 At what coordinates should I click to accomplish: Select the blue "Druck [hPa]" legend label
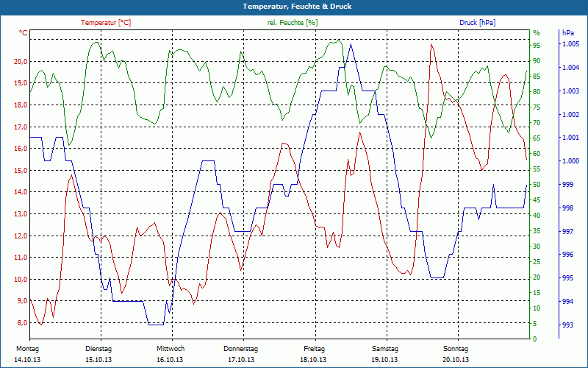(477, 23)
